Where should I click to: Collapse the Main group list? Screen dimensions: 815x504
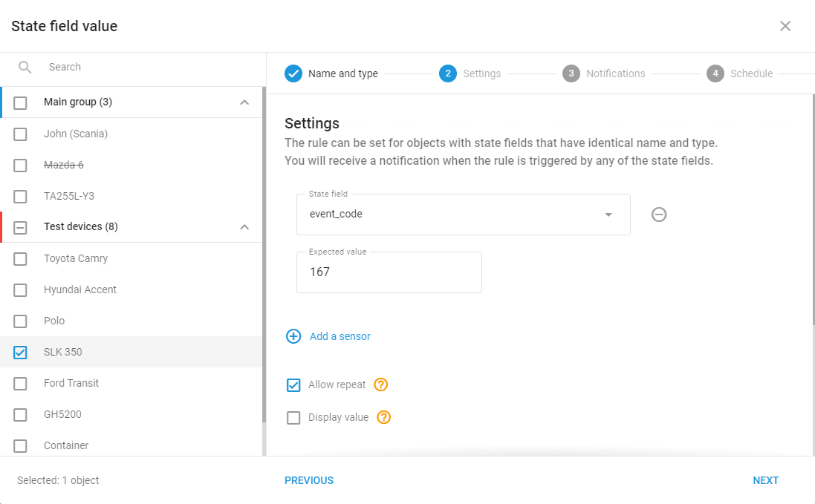(x=244, y=102)
